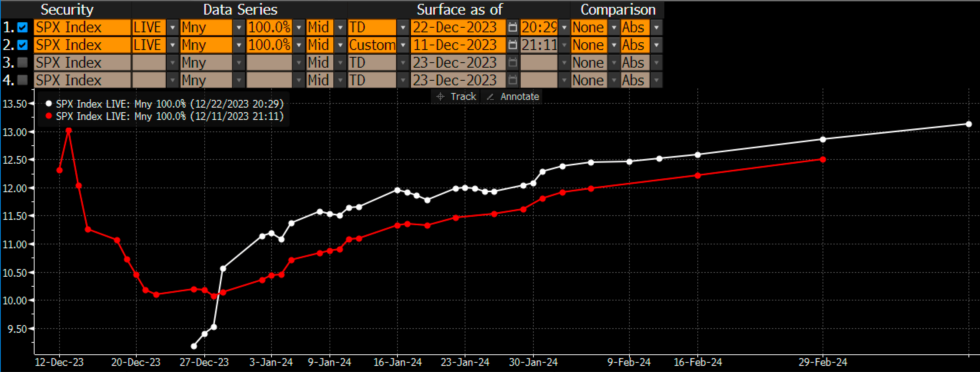The height and width of the screenshot is (372, 980).
Task: Click the red legend marker for 12/11/2023 series
Action: 48,116
